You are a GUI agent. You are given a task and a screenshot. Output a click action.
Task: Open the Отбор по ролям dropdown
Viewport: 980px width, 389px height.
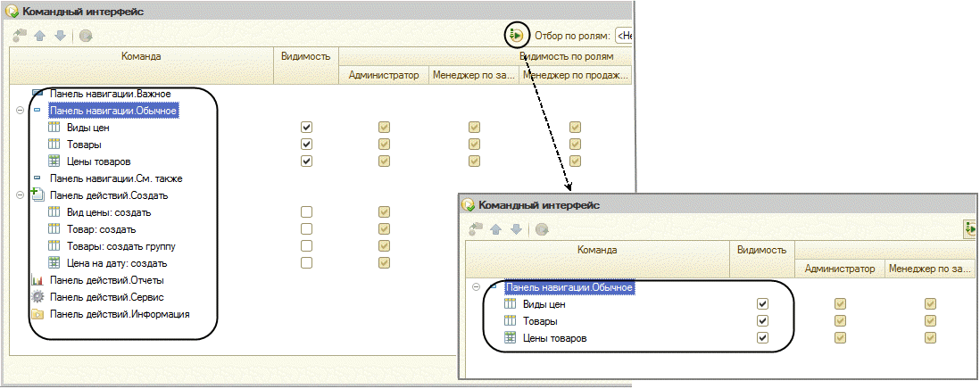(624, 37)
